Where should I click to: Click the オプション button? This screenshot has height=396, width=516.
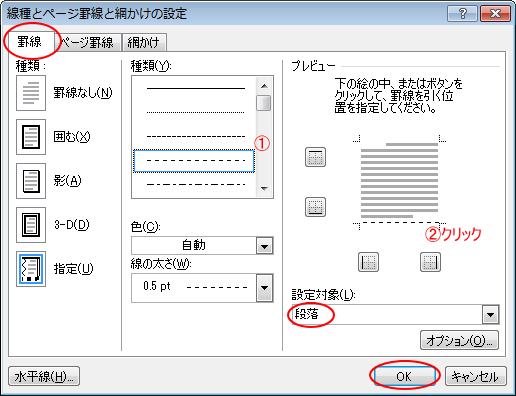pos(459,340)
